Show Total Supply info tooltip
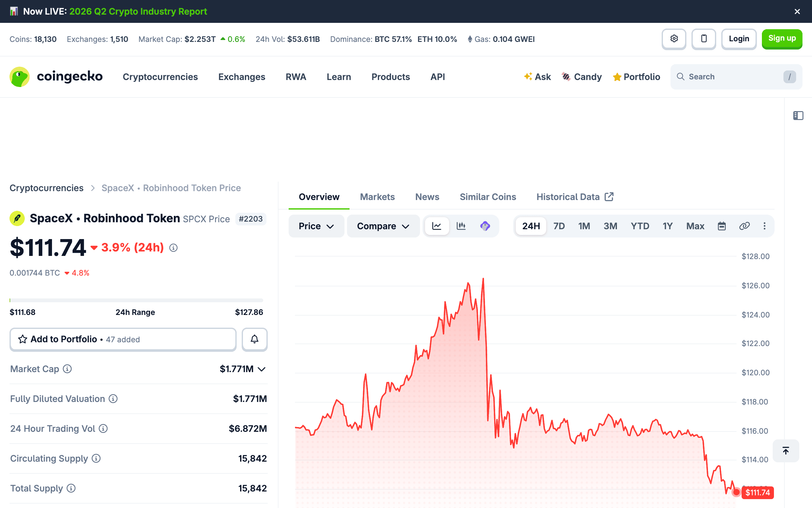 pos(71,488)
